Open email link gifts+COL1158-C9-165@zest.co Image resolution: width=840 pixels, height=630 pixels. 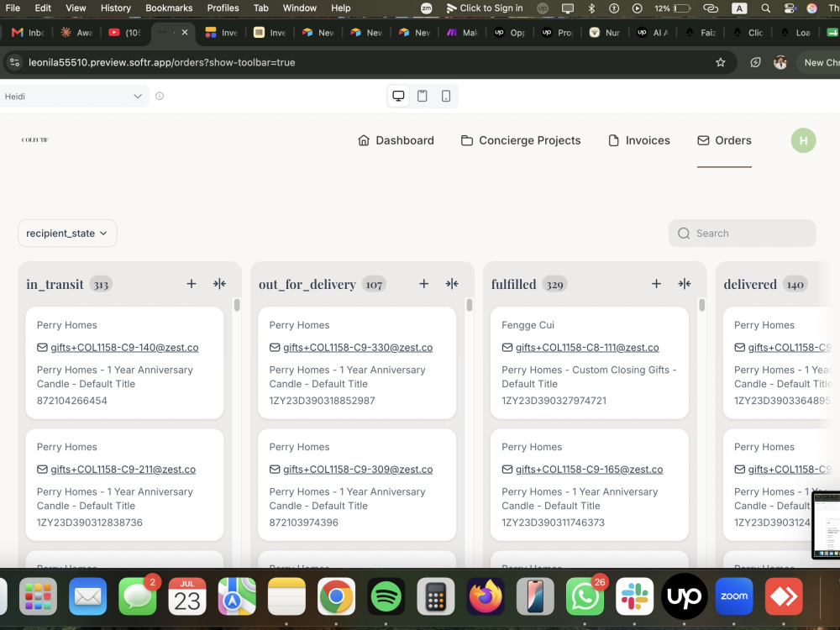click(590, 470)
